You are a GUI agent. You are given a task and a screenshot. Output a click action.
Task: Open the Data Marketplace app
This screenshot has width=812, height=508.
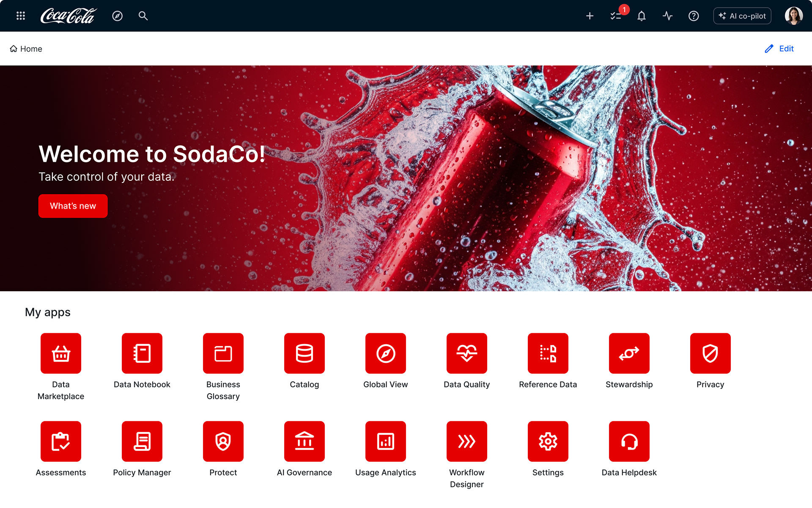click(61, 353)
